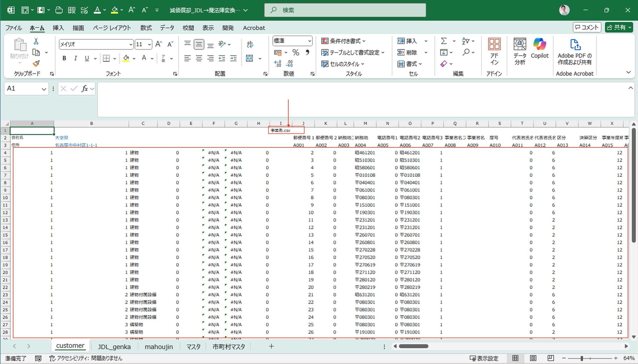The height and width of the screenshot is (364, 638).
Task: Click the Fill down icon
Action: pyautogui.click(x=444, y=53)
